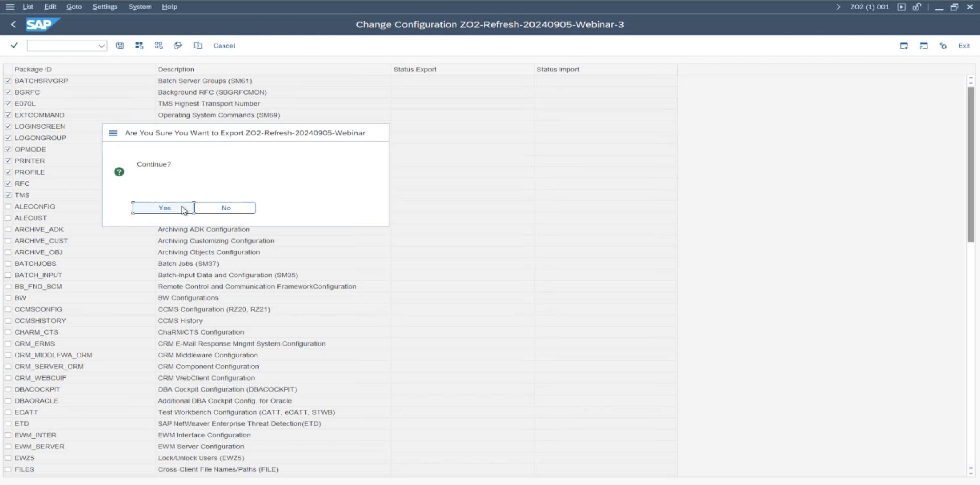Click the Lock/Unlock Users (EWZ5) description
The width and height of the screenshot is (980, 485).
click(201, 458)
